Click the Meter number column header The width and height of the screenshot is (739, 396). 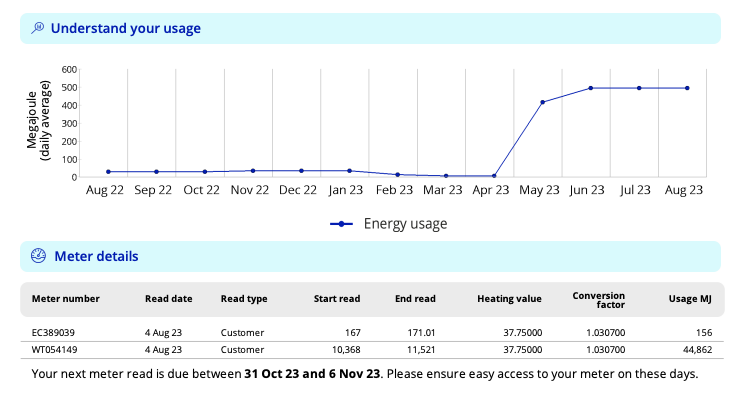pos(66,299)
